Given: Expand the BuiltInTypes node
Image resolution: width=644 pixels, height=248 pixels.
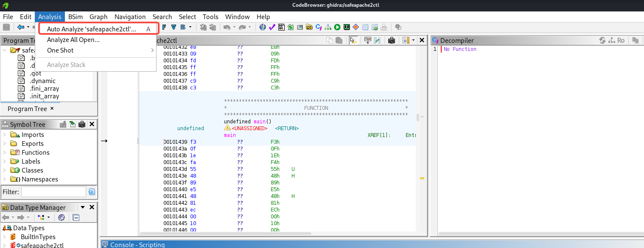Looking at the screenshot, I should 5,237.
